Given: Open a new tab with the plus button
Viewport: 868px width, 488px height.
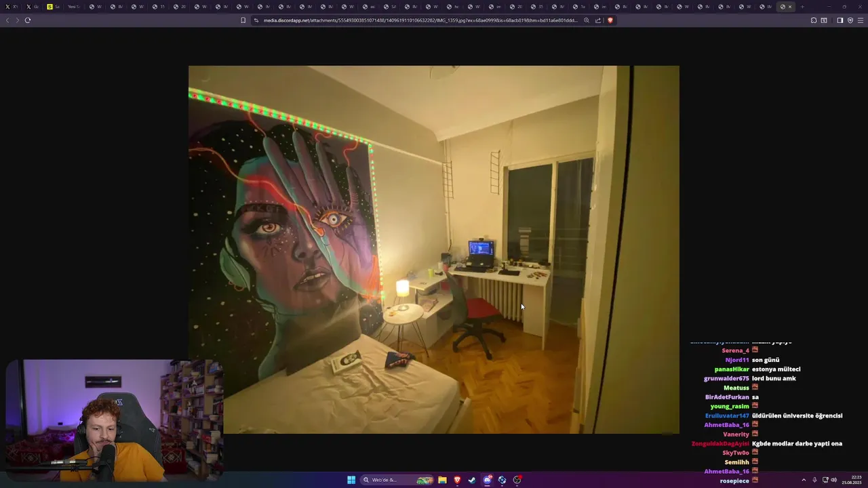Looking at the screenshot, I should (x=802, y=7).
